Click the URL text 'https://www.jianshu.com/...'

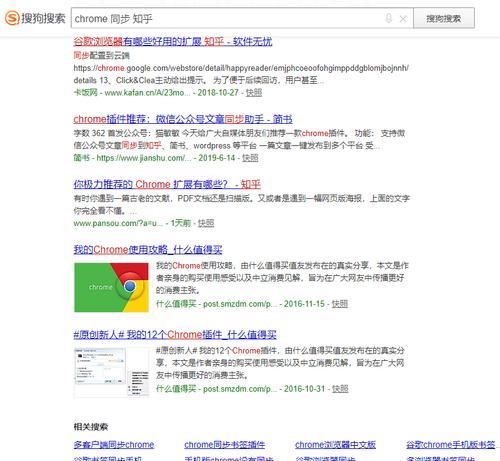click(144, 158)
